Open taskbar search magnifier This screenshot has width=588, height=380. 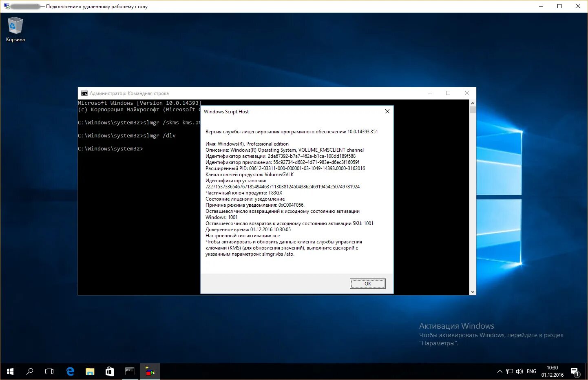point(30,371)
